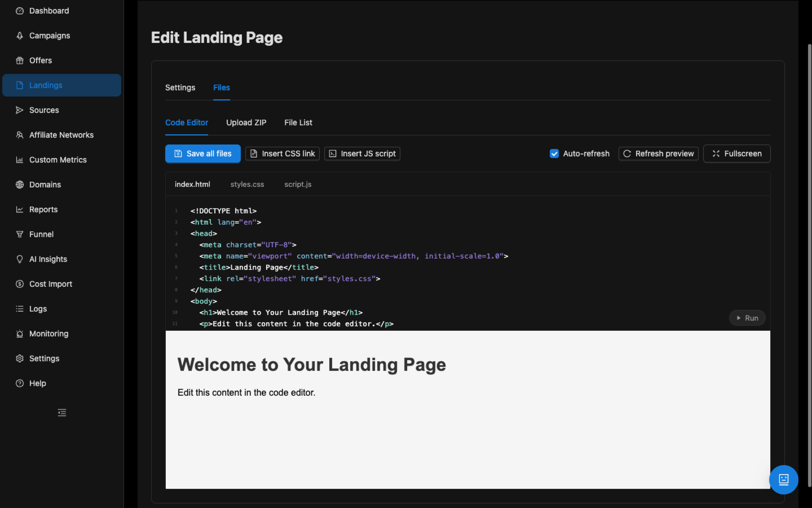Click the preview heading Welcome to Your Landing Page
This screenshot has height=508, width=812.
(312, 365)
